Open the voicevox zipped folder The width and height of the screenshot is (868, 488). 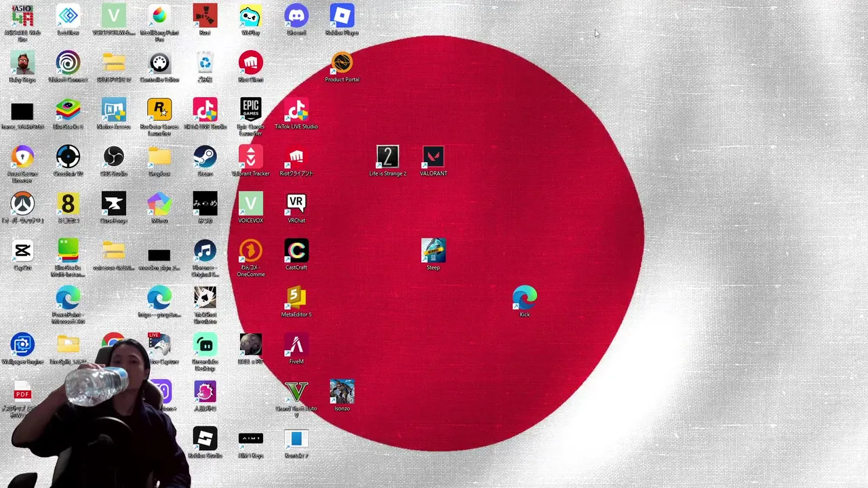pos(113,251)
